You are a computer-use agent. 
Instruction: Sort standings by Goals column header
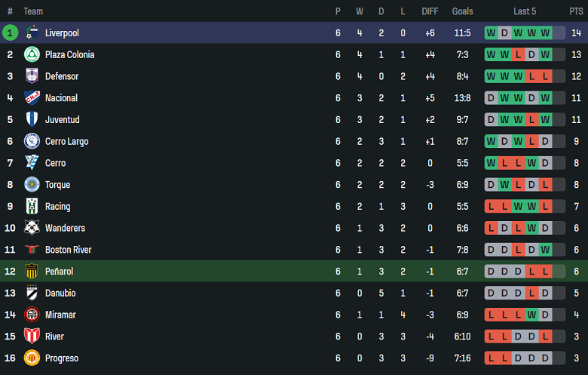[462, 11]
